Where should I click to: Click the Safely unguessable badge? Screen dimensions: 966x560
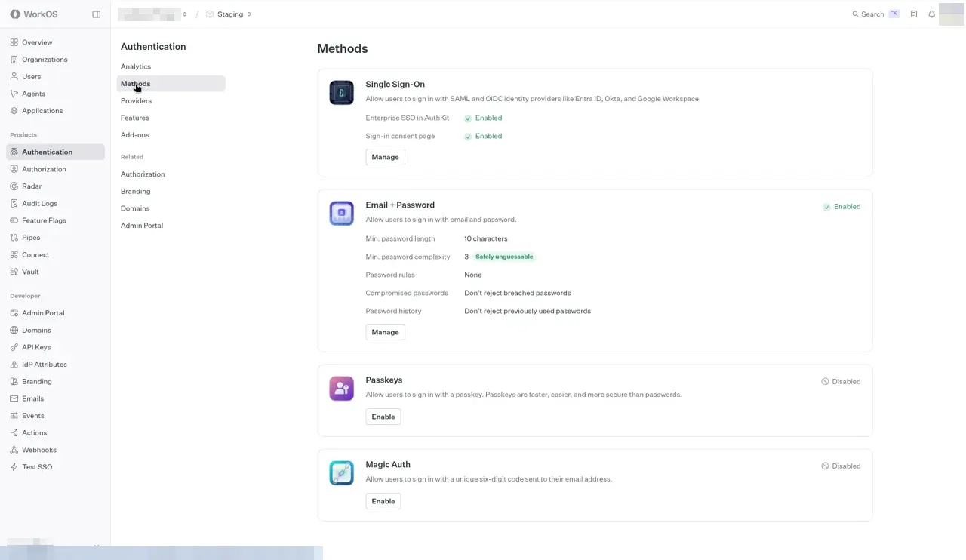pyautogui.click(x=504, y=257)
